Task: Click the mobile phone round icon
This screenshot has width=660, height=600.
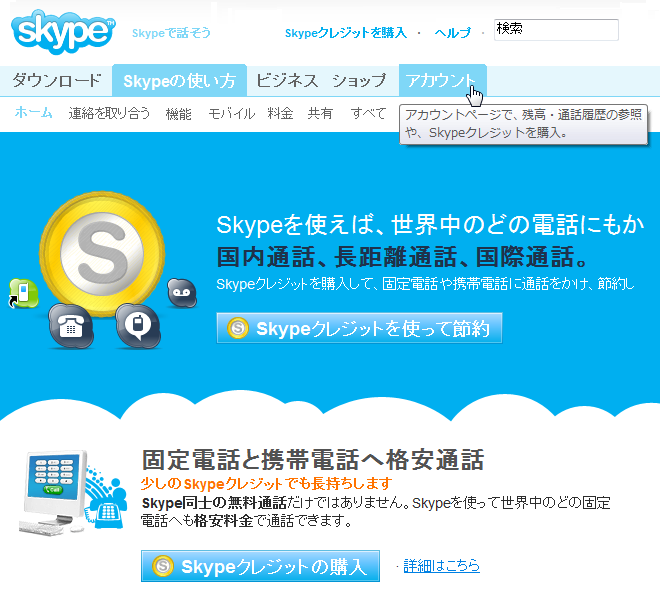Action: coord(136,322)
